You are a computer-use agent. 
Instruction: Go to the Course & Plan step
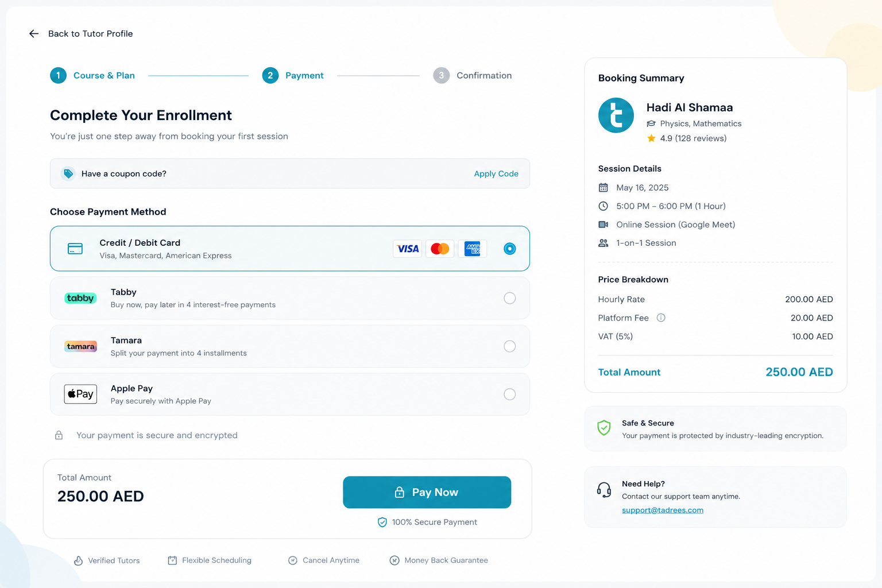(92, 75)
